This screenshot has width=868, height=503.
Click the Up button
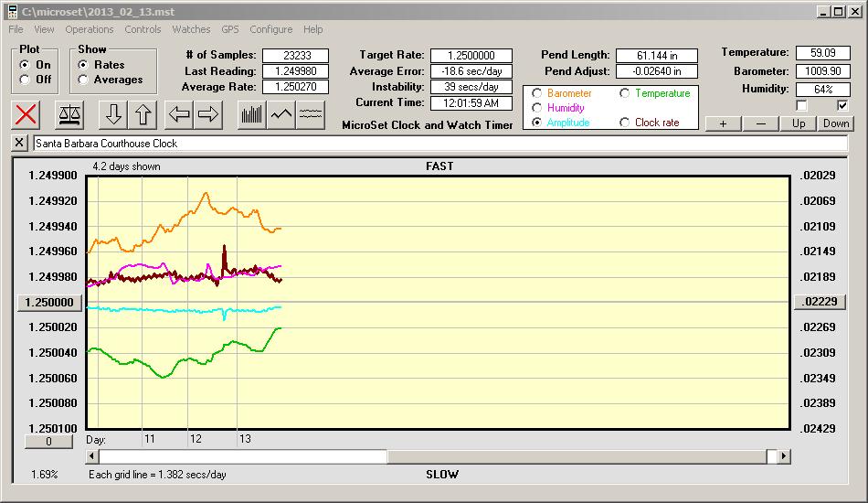(x=799, y=123)
